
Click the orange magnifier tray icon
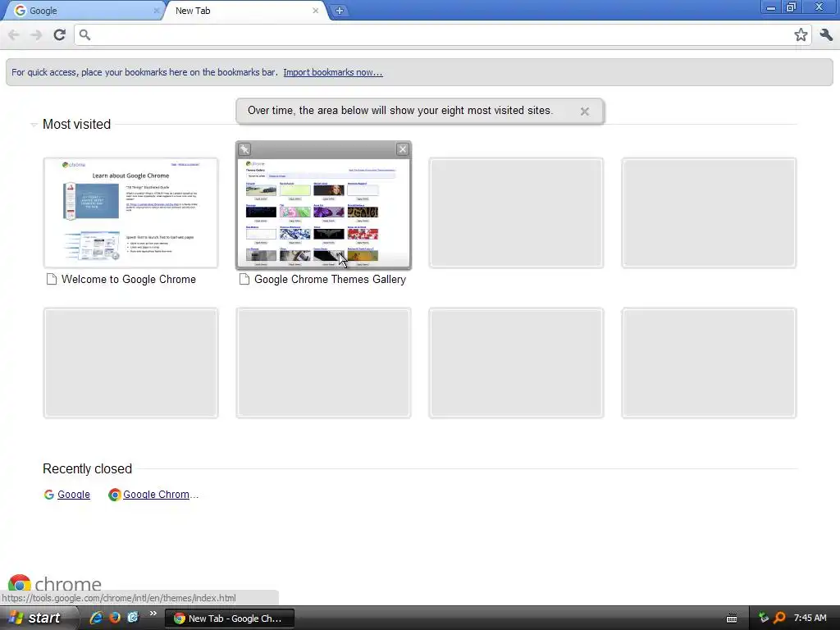pyautogui.click(x=779, y=618)
